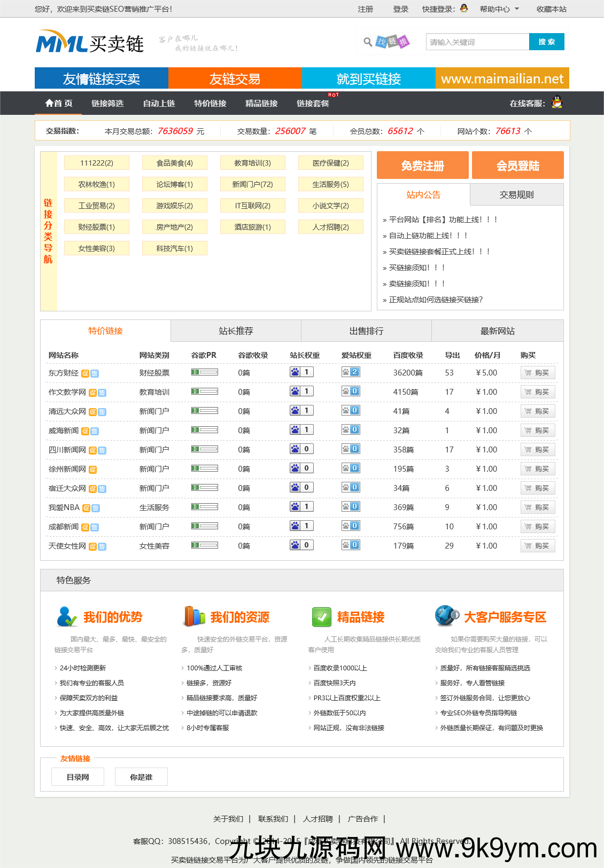Buy link for 东方财经 row
The height and width of the screenshot is (868, 604).
[538, 373]
